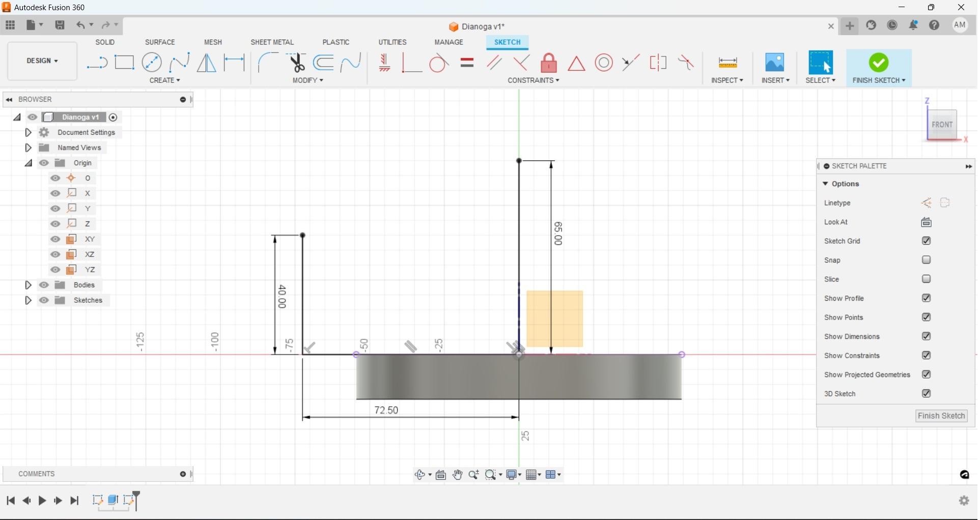Screen dimensions: 980x520
Task: Apply the Parallel constraint
Action: tap(494, 63)
